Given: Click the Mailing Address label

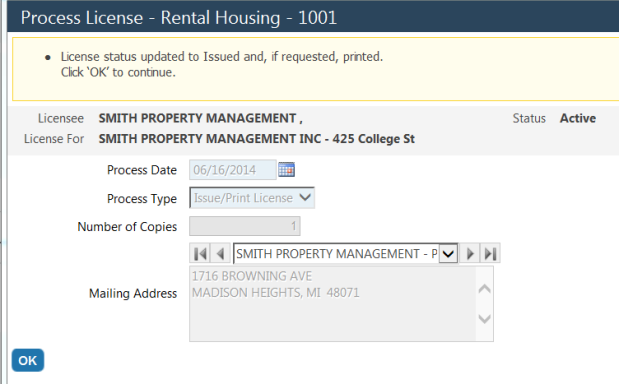Looking at the screenshot, I should click(133, 294).
